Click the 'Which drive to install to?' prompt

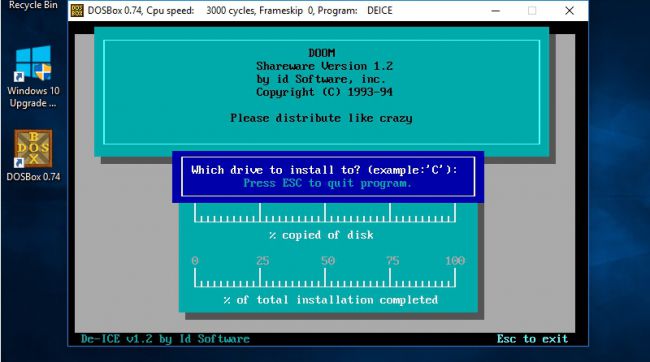324,170
